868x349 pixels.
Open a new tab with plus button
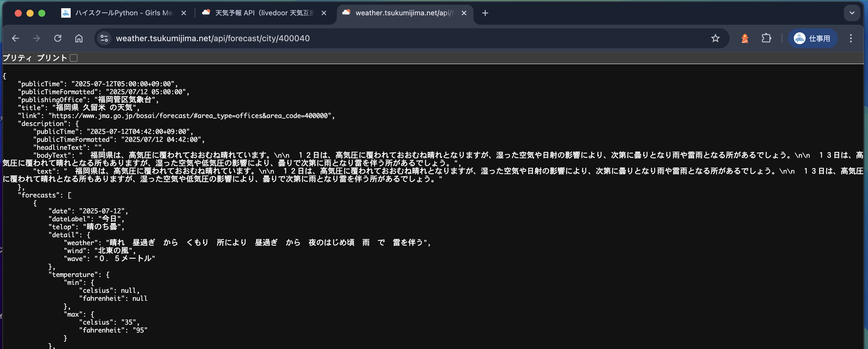coord(485,13)
